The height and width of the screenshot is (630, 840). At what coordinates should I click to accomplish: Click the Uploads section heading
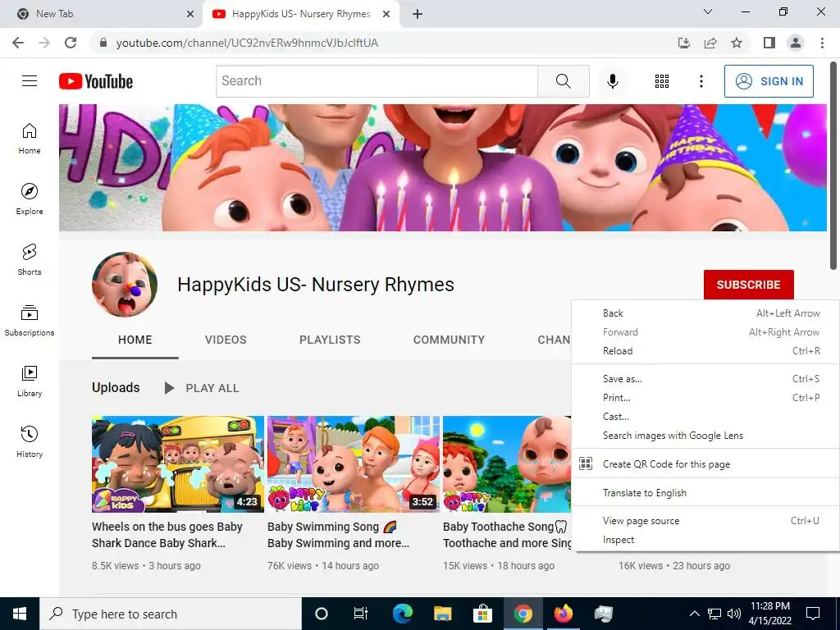116,387
